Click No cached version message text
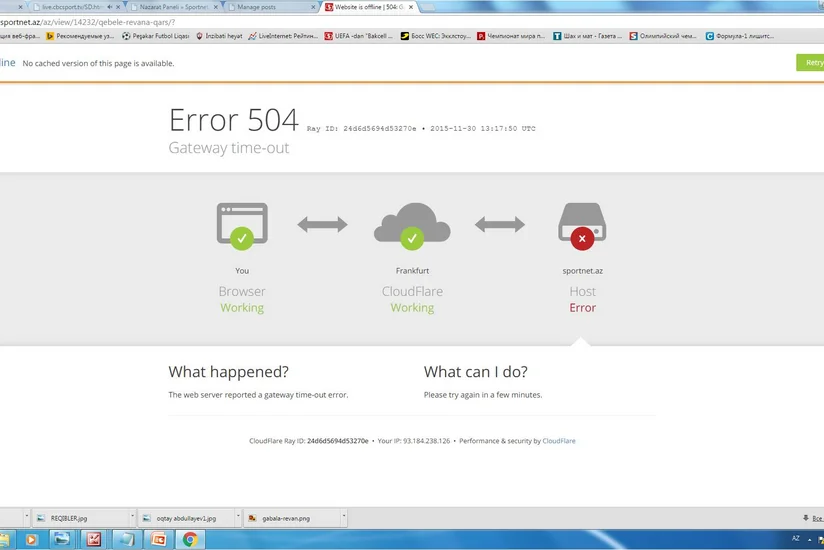 pos(98,63)
